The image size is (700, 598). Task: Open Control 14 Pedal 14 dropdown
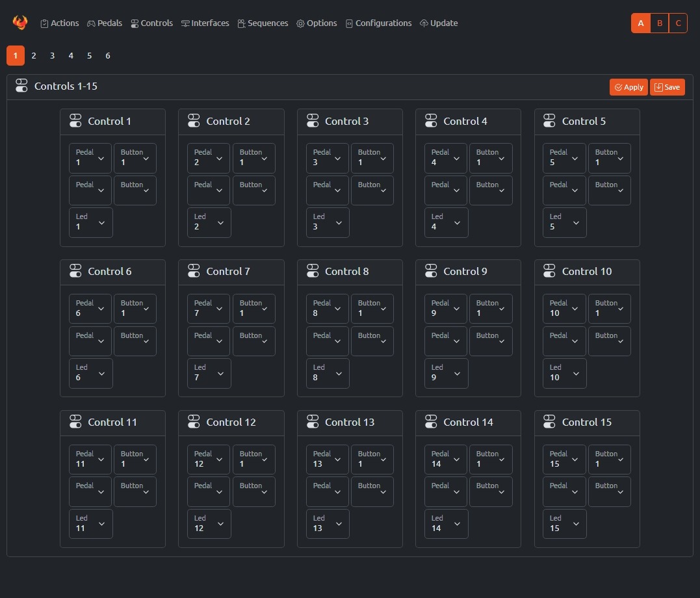pos(445,459)
